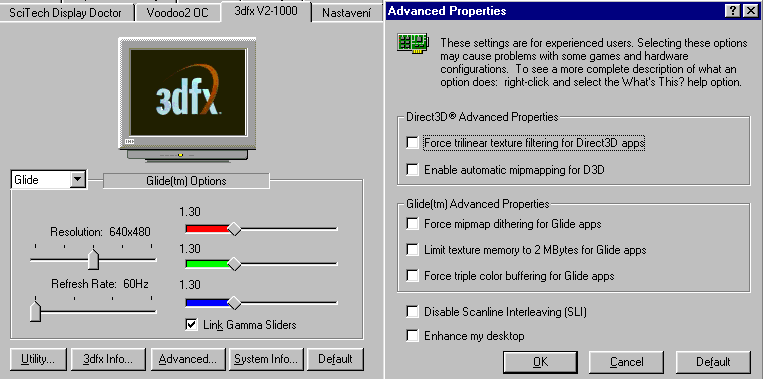Click the graphics card icon in Advanced Properties
Screen dimensions: 763x379
click(x=413, y=44)
